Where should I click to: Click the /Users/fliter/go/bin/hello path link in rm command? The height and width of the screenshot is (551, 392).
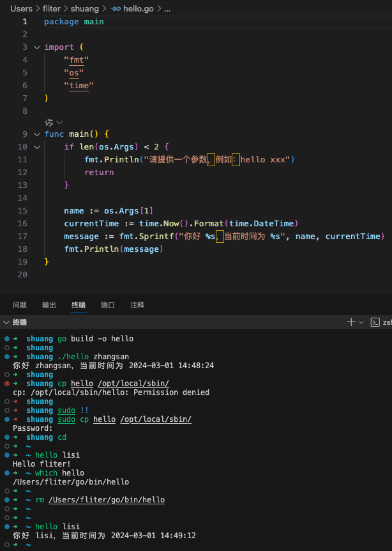107,500
